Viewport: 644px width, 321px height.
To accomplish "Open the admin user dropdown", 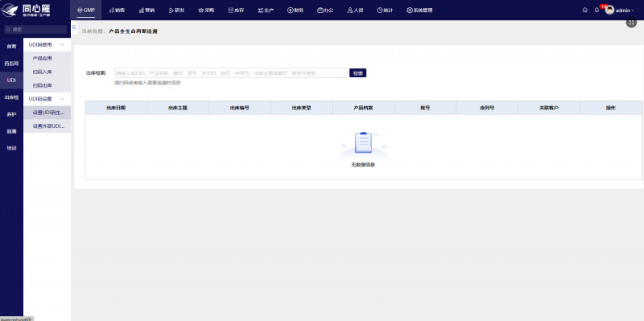I will point(620,10).
